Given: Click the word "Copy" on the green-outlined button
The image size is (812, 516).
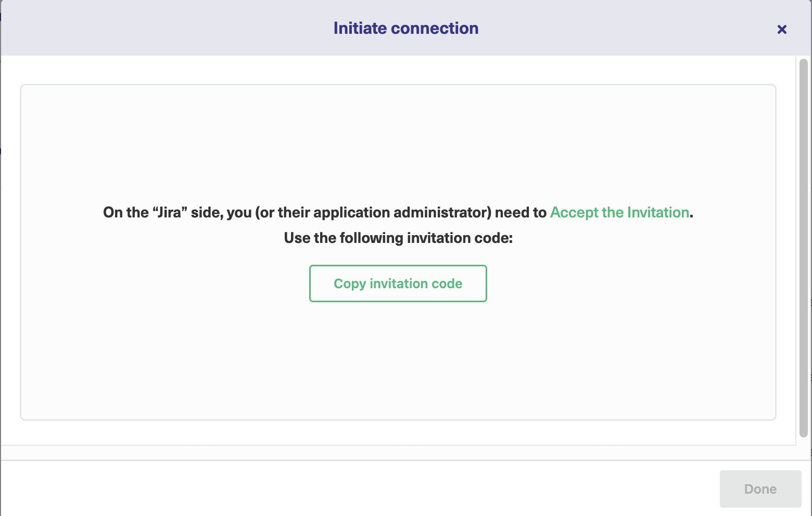Looking at the screenshot, I should click(350, 284).
